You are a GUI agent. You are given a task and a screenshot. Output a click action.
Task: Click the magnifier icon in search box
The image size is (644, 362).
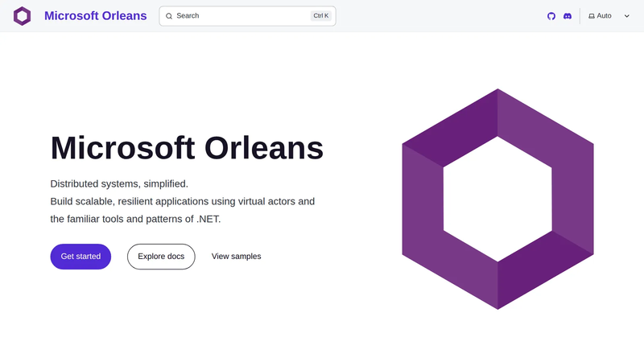(x=169, y=16)
